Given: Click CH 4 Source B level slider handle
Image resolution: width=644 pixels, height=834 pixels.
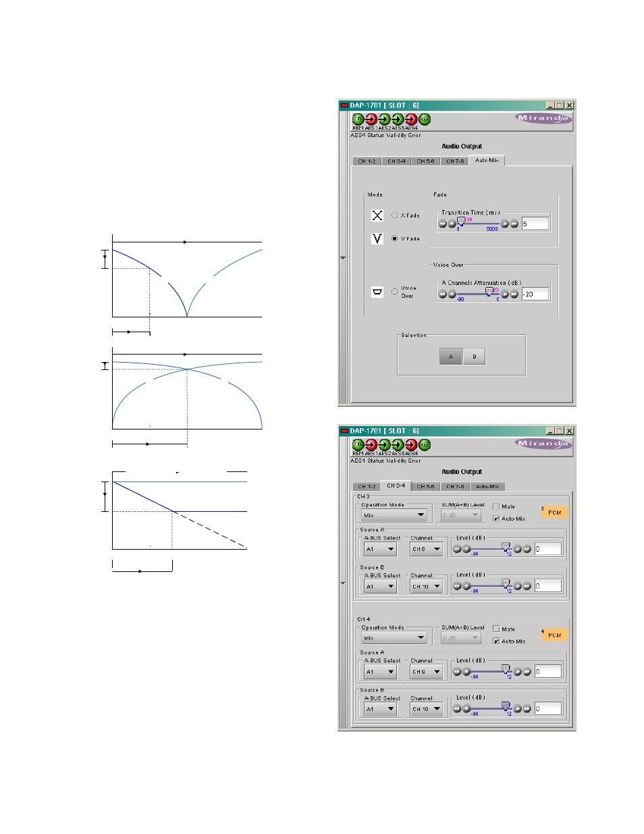Looking at the screenshot, I should 506,706.
